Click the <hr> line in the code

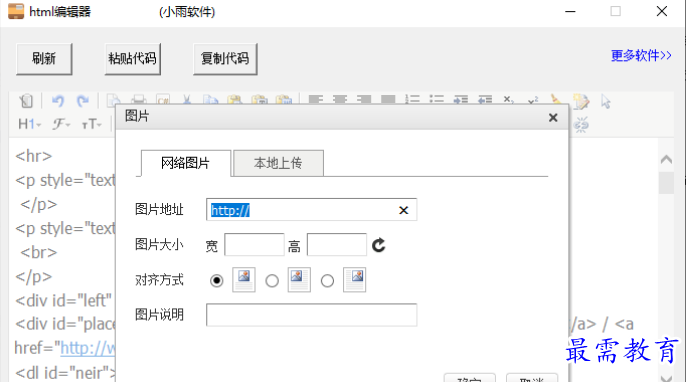(x=34, y=156)
